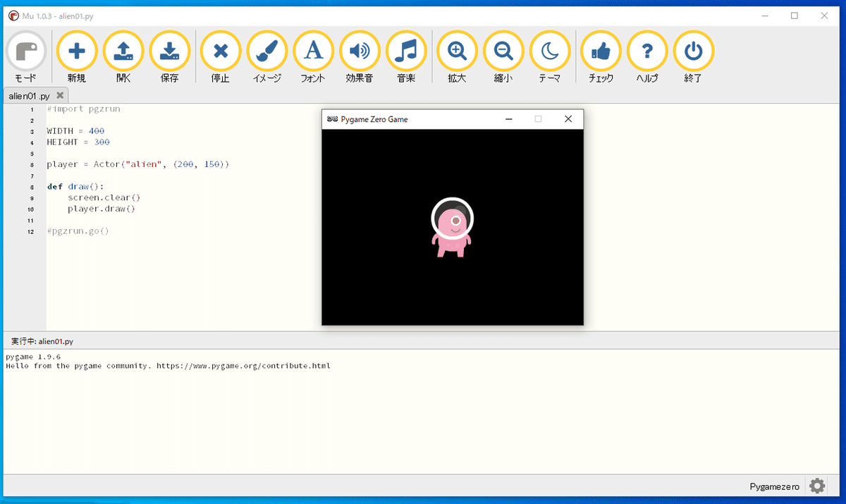The height and width of the screenshot is (504, 846).
Task: Change the editor mode with モード
Action: click(25, 50)
